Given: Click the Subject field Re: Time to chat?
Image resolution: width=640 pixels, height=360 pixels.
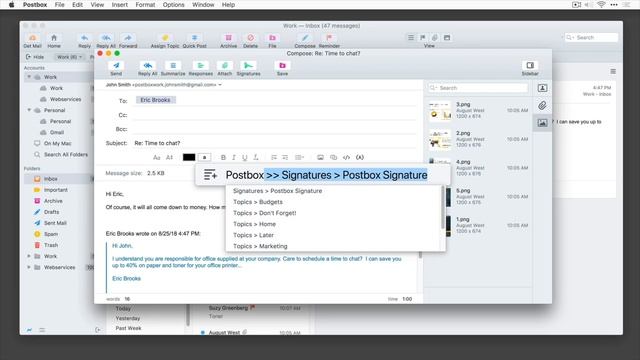Looking at the screenshot, I should [274, 143].
